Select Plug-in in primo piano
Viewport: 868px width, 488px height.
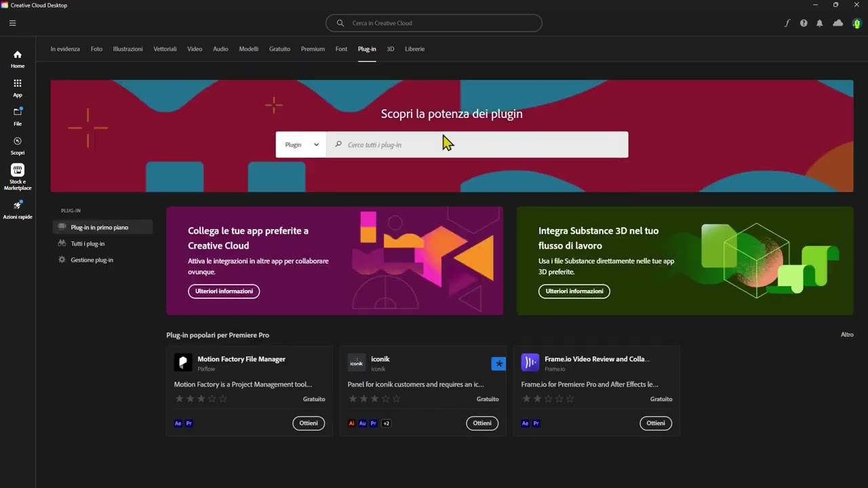coord(102,227)
